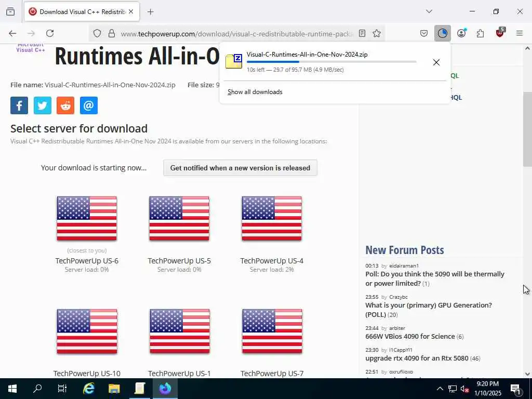Share page via email icon
The image size is (532, 399).
point(89,105)
